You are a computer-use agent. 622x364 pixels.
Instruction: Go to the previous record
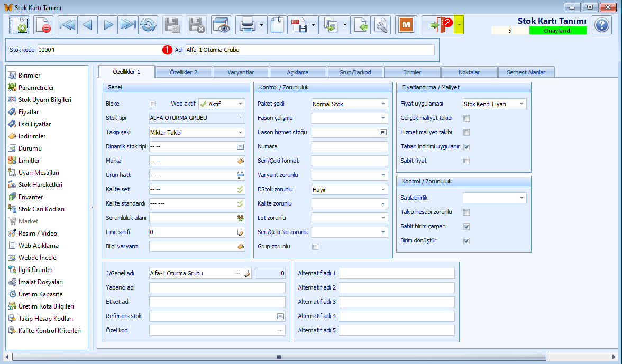pyautogui.click(x=88, y=25)
